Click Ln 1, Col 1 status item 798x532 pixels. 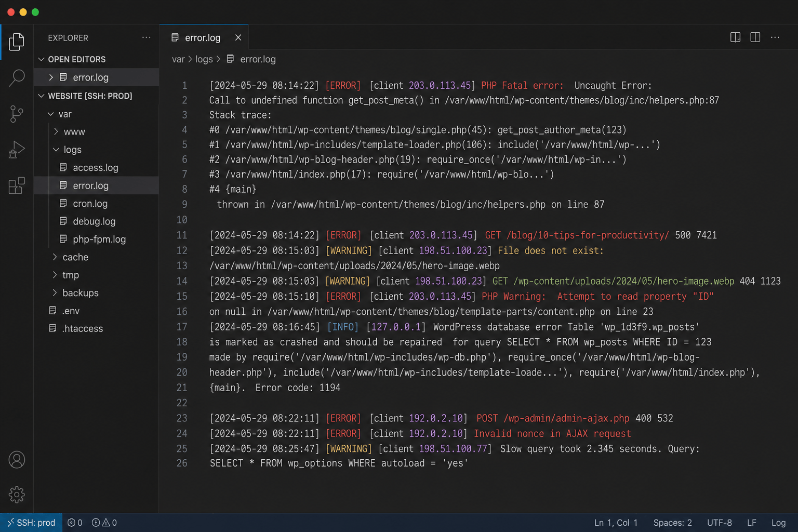pos(616,523)
